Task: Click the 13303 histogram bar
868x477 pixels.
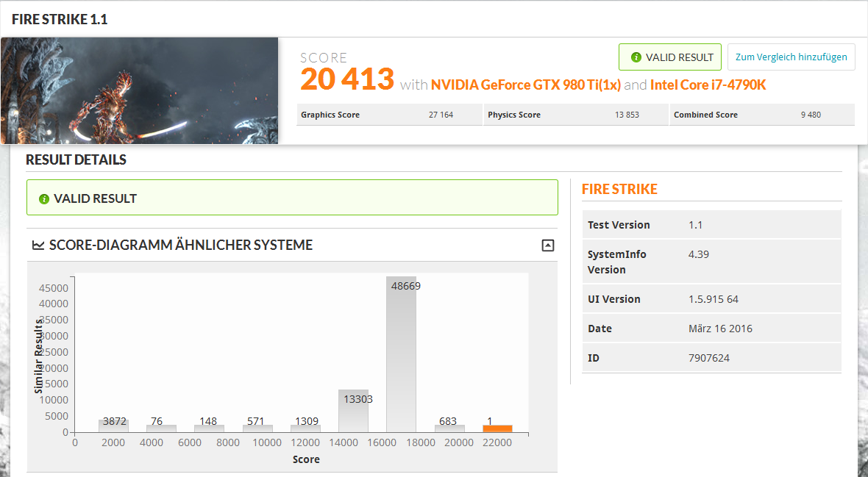Action: (x=353, y=411)
